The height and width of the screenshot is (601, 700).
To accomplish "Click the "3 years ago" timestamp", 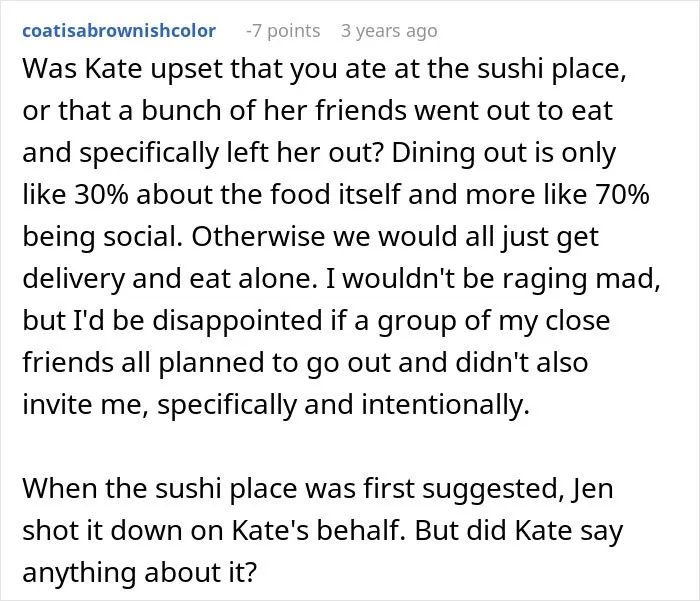I will [389, 31].
